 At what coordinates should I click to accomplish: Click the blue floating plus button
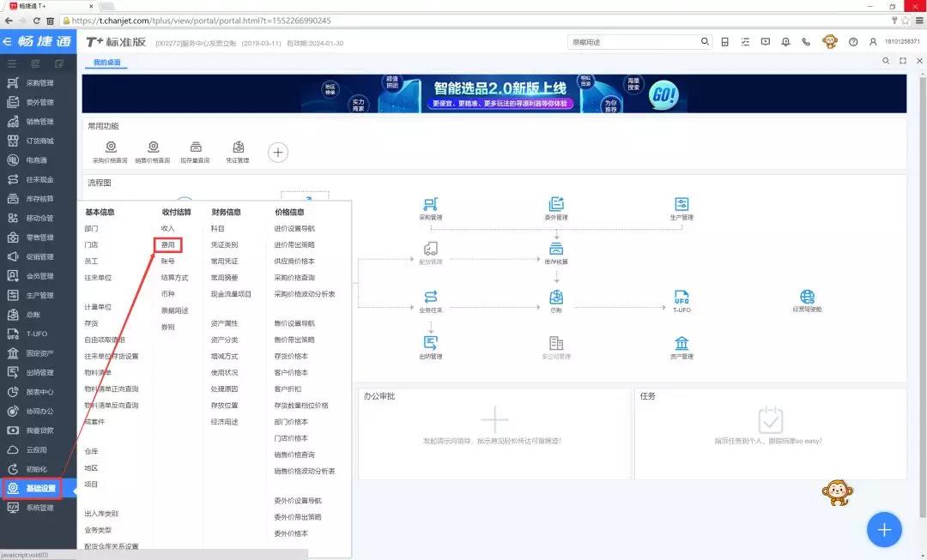coord(884,529)
